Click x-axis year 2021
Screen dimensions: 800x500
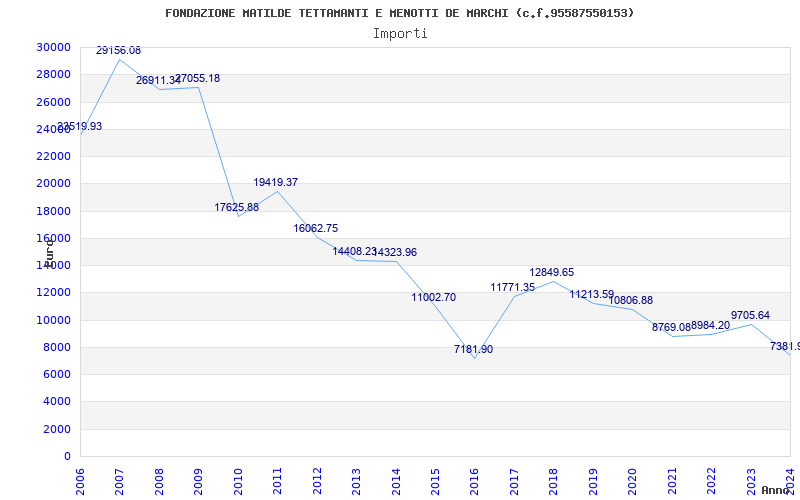pos(671,481)
